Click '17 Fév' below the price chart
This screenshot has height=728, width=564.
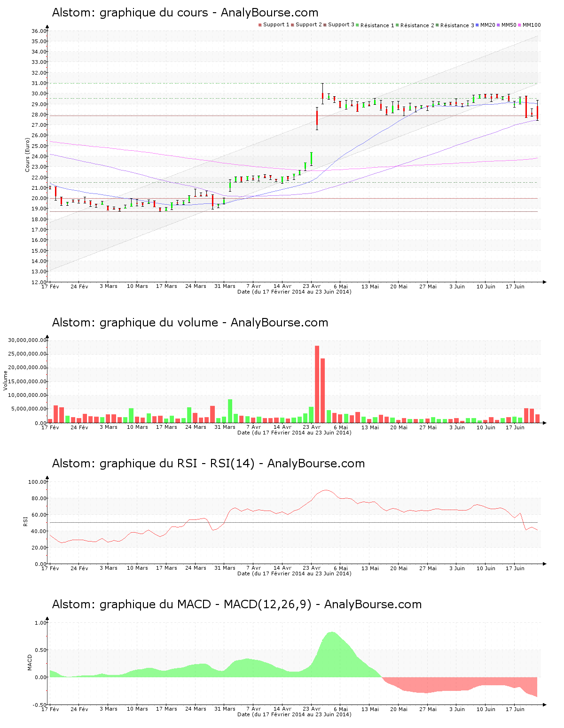tap(50, 286)
